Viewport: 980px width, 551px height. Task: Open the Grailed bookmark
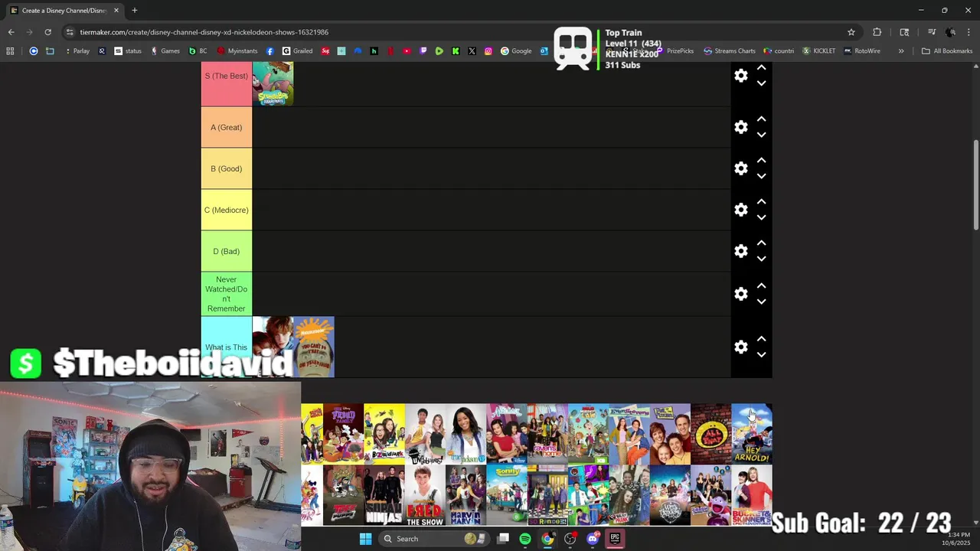coord(298,51)
